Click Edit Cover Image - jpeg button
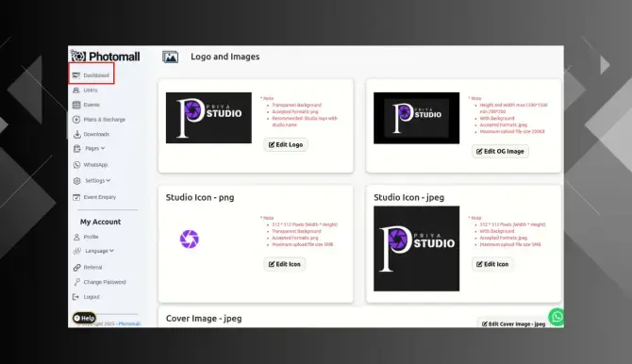The height and width of the screenshot is (364, 632). coord(513,323)
